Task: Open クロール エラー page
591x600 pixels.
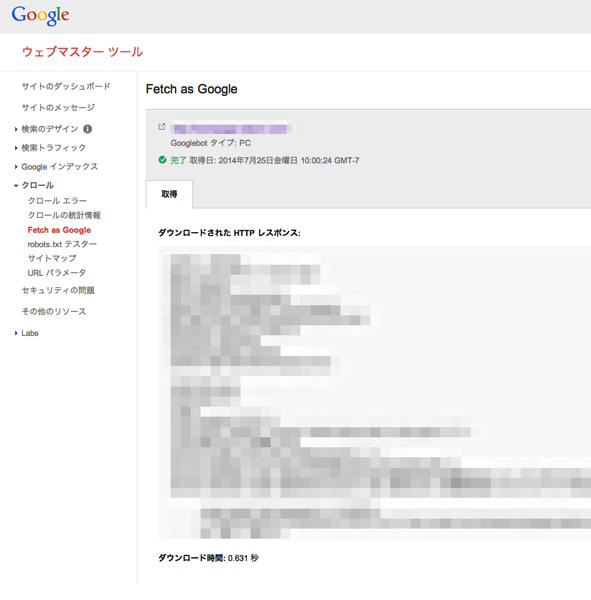Action: [57, 201]
